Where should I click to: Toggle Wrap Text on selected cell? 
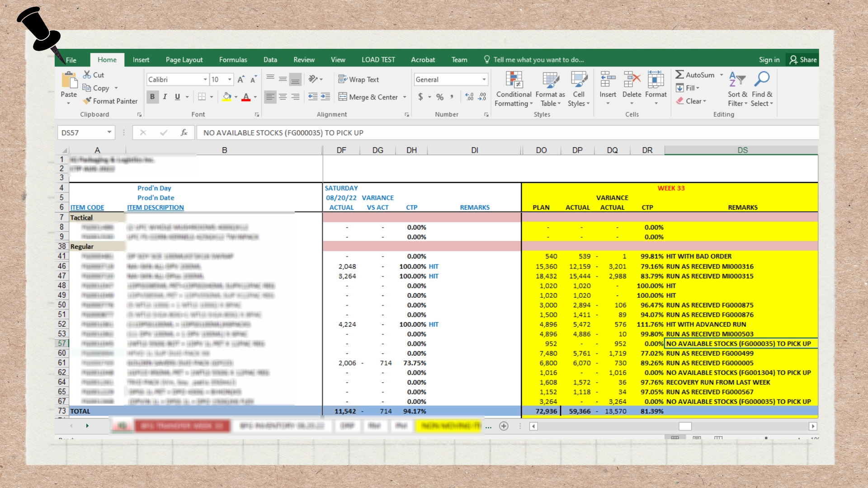tap(359, 80)
